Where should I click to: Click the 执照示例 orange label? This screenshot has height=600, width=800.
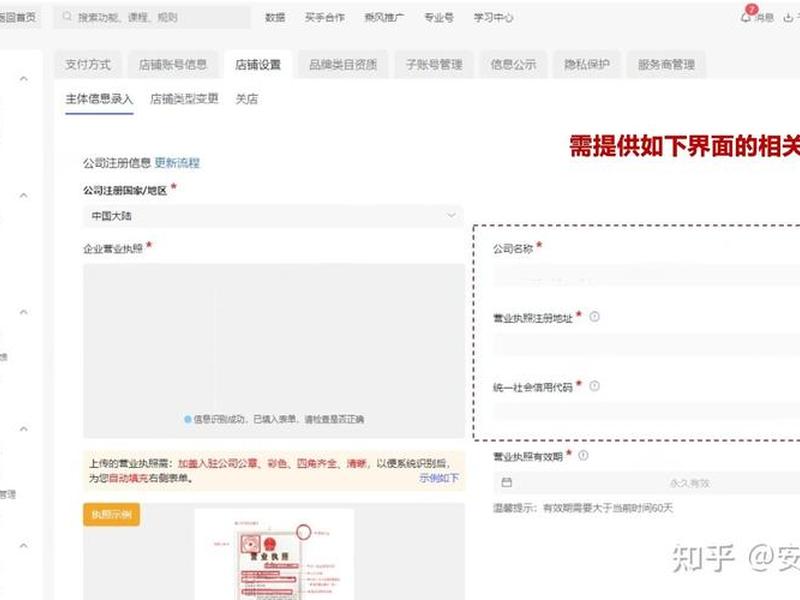[x=111, y=514]
